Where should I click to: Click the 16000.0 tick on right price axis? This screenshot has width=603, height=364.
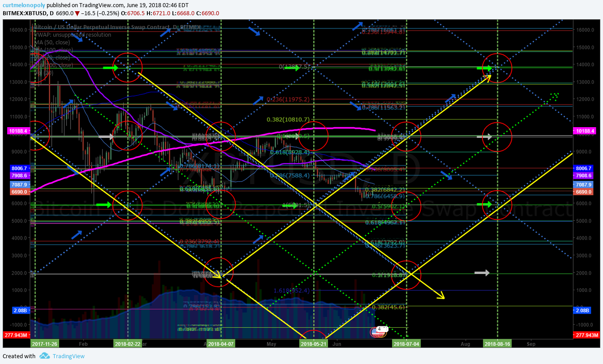586,30
